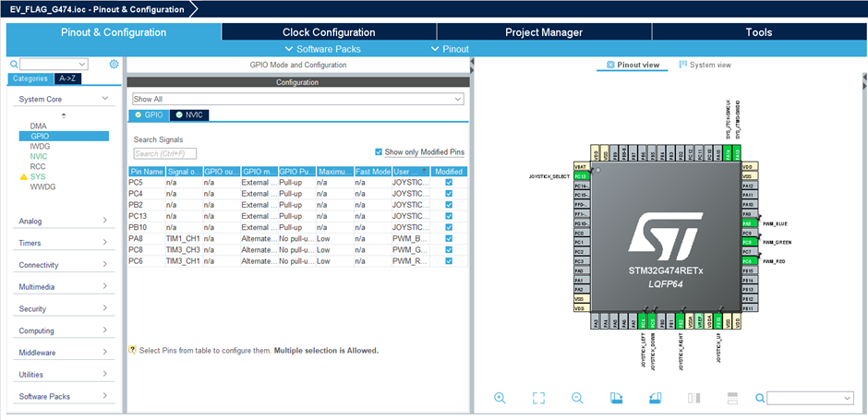Click the zoom out magnifier icon
Viewport: 868px width, 420px height.
pos(577,398)
